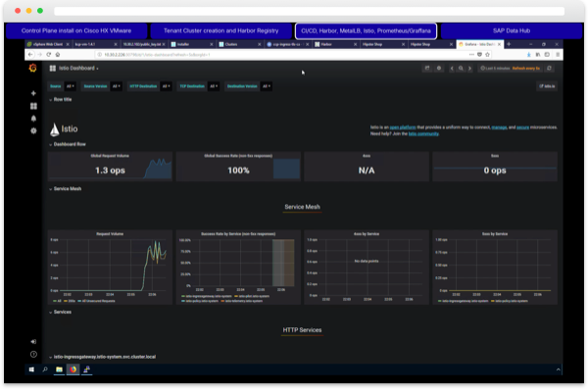Open Destination Version All dropdown
Screen dimensions: 588x392
pyautogui.click(x=267, y=86)
